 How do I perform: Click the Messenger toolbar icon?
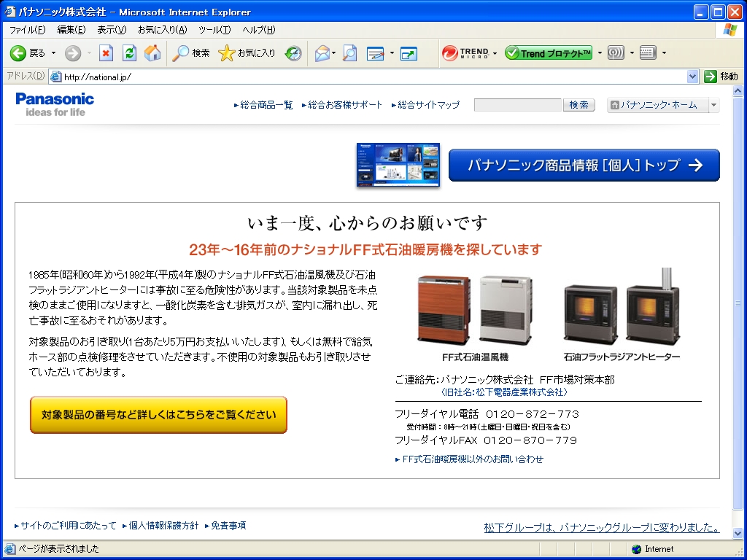point(409,52)
